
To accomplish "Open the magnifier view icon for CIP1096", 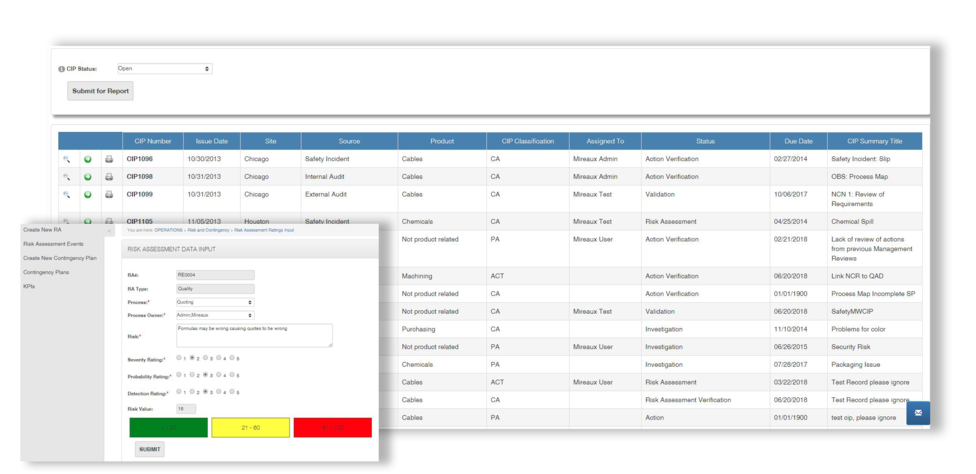I will coord(67,159).
